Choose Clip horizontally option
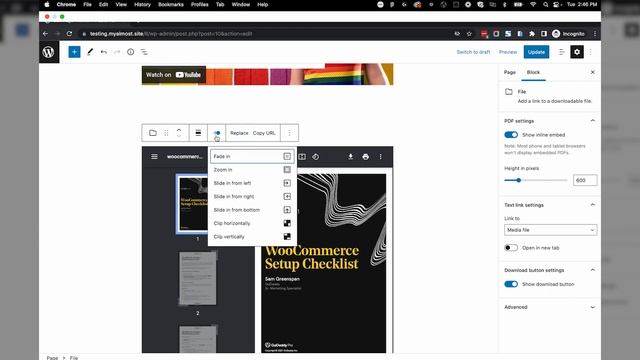The height and width of the screenshot is (360, 640). 252,223
